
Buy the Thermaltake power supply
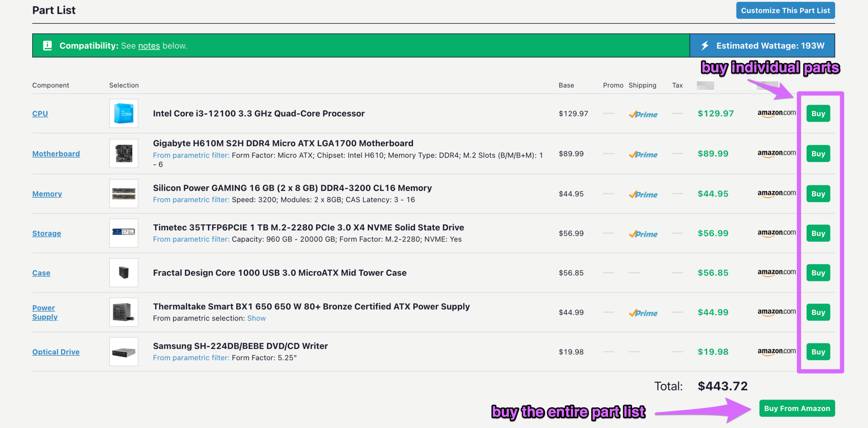click(x=818, y=312)
